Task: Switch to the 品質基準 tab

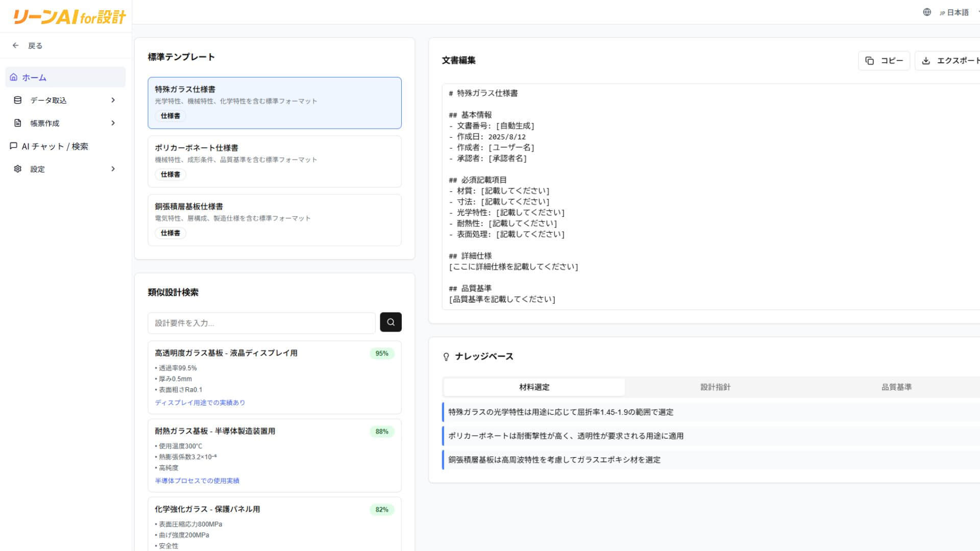Action: pos(896,387)
